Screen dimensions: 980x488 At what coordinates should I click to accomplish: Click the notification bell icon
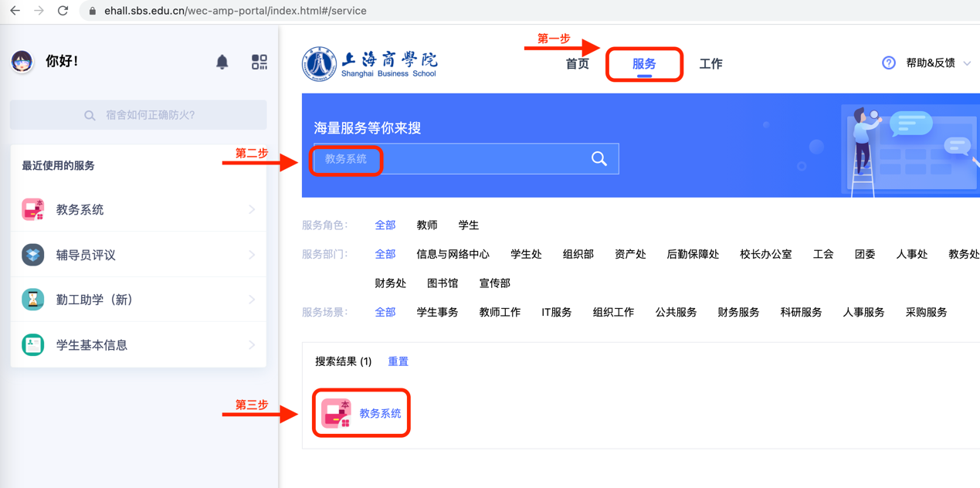pos(222,62)
